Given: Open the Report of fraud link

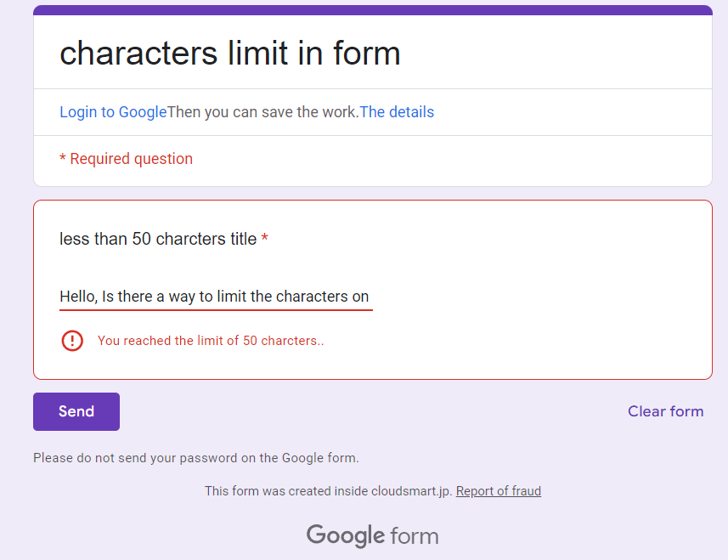Looking at the screenshot, I should (498, 491).
